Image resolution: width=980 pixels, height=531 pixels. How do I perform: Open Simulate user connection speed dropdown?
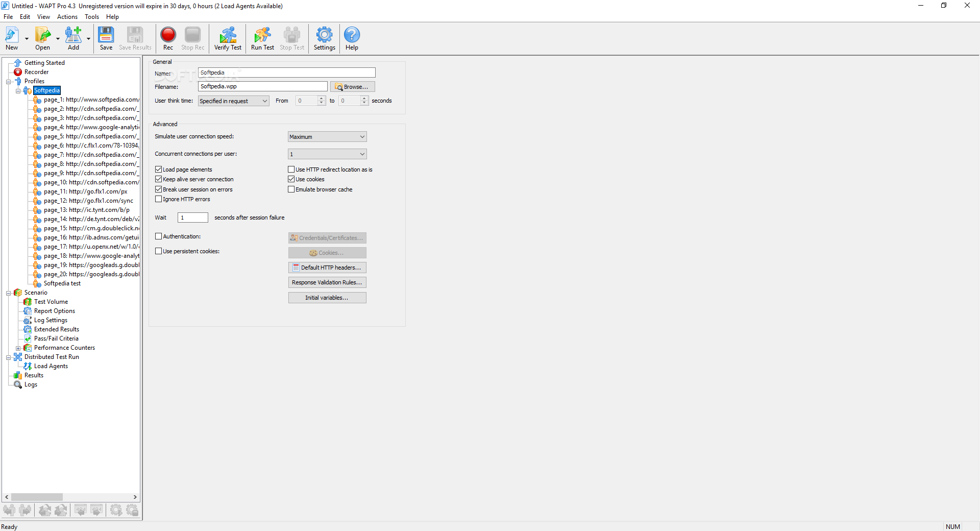(x=327, y=137)
